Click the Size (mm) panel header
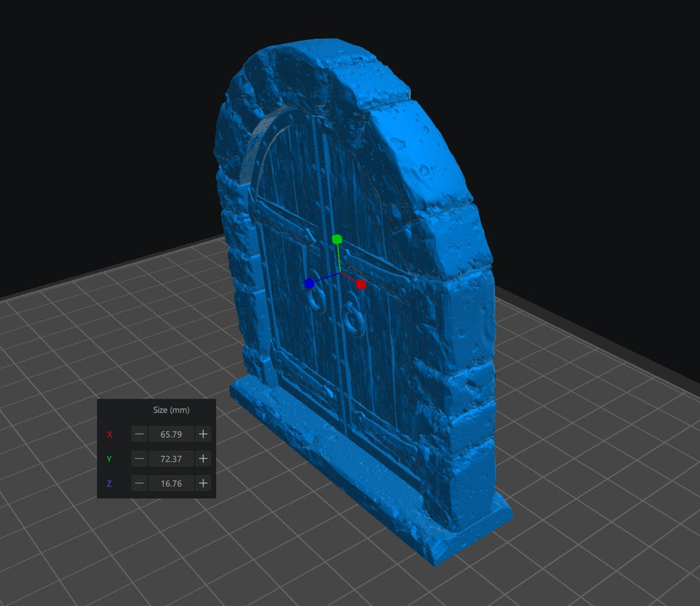700x606 pixels. point(171,410)
